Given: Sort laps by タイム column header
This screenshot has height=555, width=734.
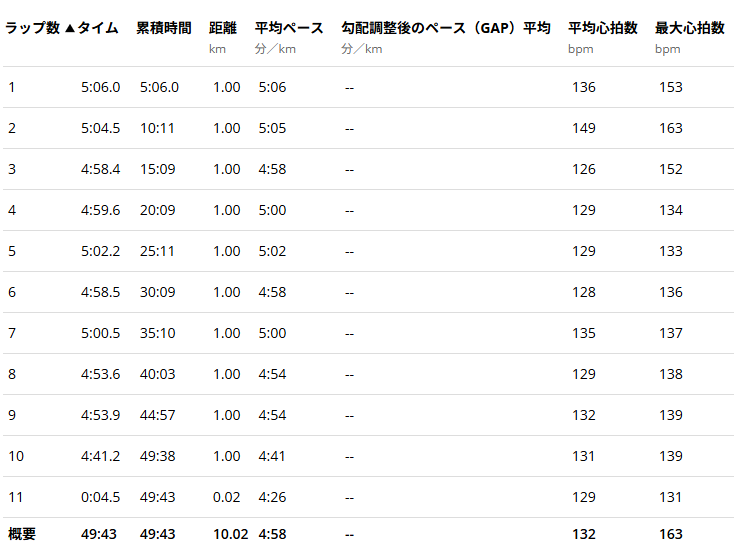Looking at the screenshot, I should pos(98,28).
